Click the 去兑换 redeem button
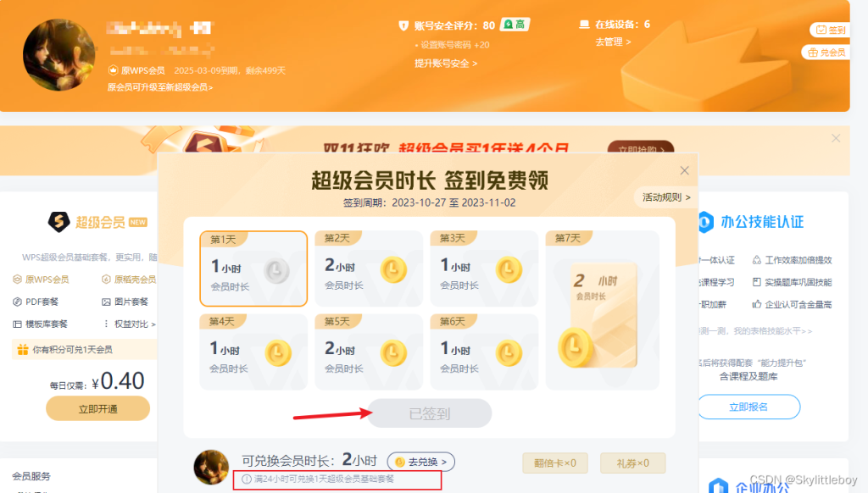 pos(421,462)
